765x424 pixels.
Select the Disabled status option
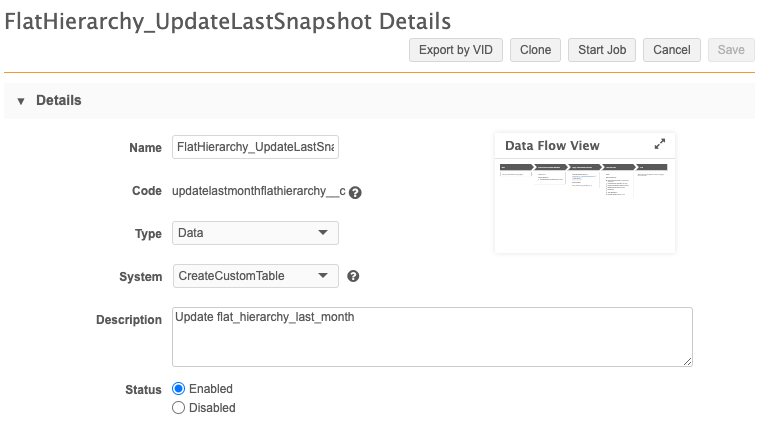click(179, 408)
